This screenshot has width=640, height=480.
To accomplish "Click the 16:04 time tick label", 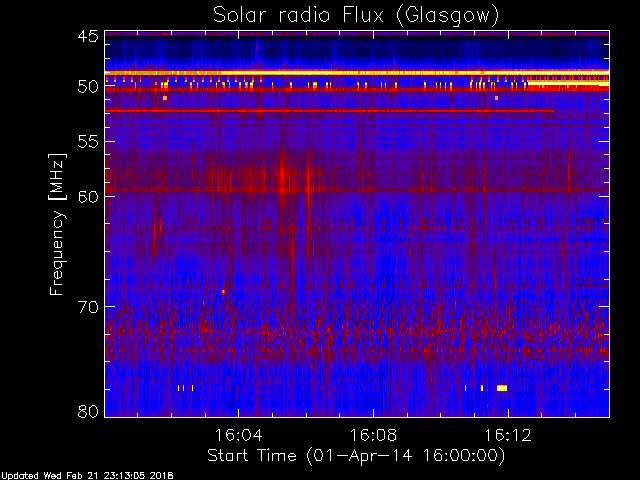I will tap(238, 435).
